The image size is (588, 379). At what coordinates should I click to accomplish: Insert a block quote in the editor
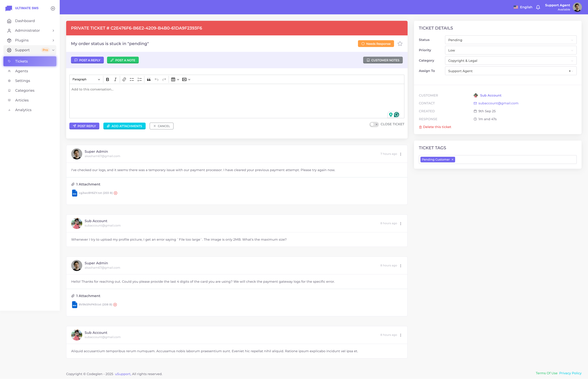pyautogui.click(x=148, y=79)
